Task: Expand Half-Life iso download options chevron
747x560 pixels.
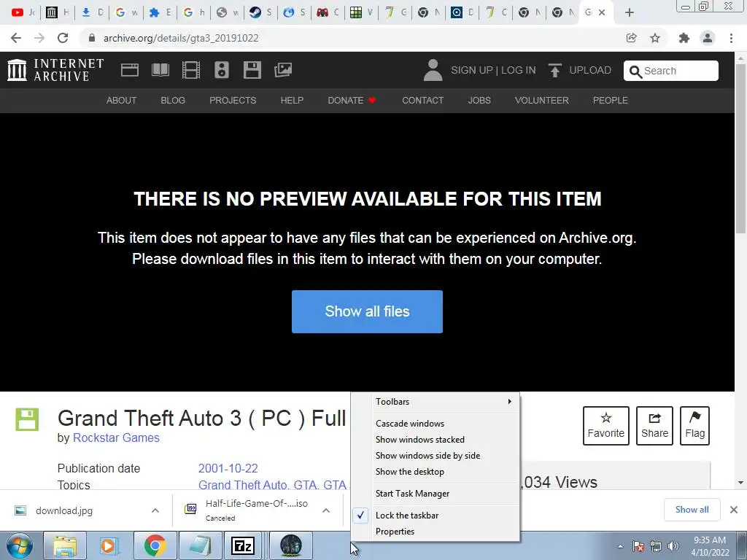Action: click(326, 510)
